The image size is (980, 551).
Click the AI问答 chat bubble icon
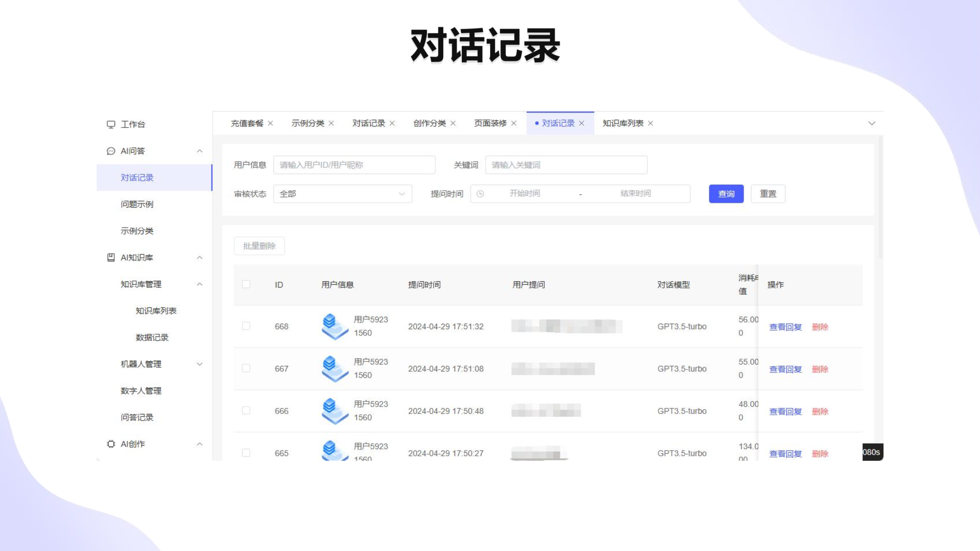(111, 151)
